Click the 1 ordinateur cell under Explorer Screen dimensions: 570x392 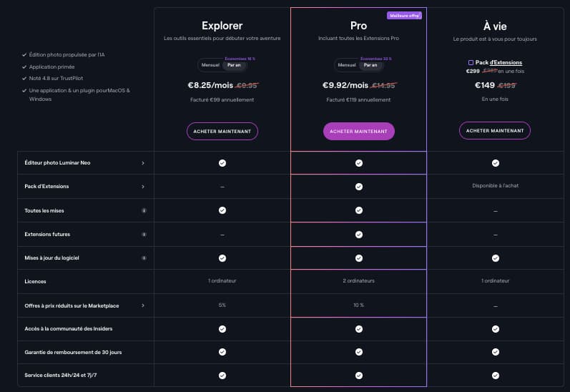click(x=222, y=280)
